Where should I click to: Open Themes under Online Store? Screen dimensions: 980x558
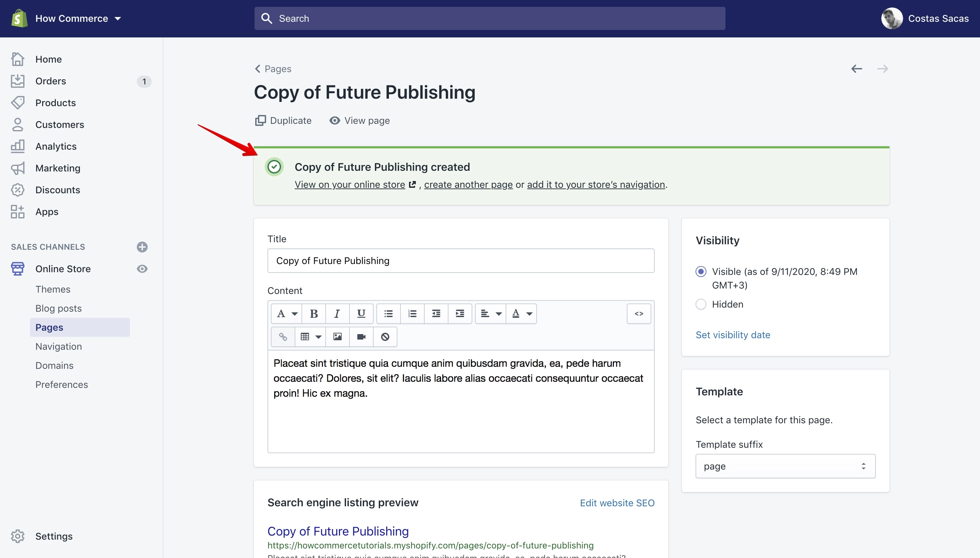tap(53, 289)
